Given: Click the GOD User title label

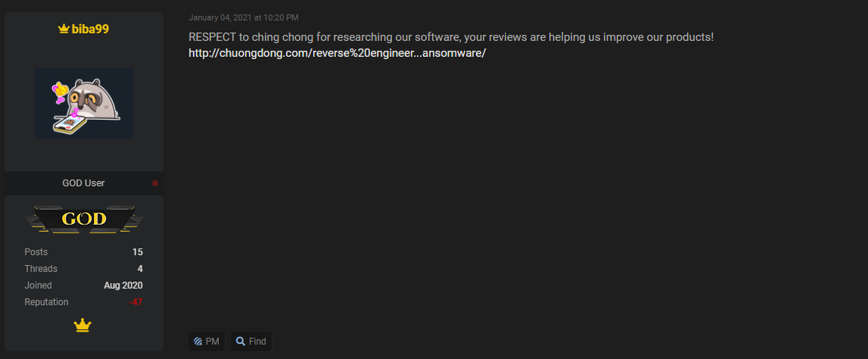Looking at the screenshot, I should (83, 183).
